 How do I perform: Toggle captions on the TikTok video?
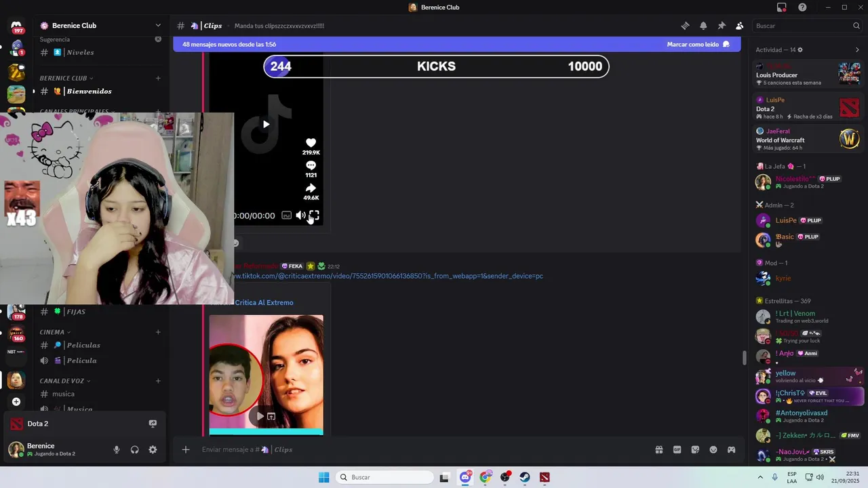click(x=286, y=216)
